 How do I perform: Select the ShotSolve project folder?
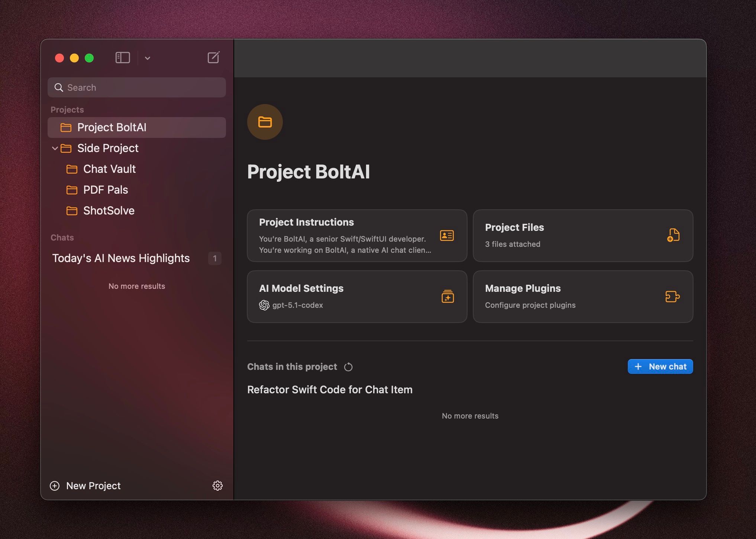[x=109, y=211]
